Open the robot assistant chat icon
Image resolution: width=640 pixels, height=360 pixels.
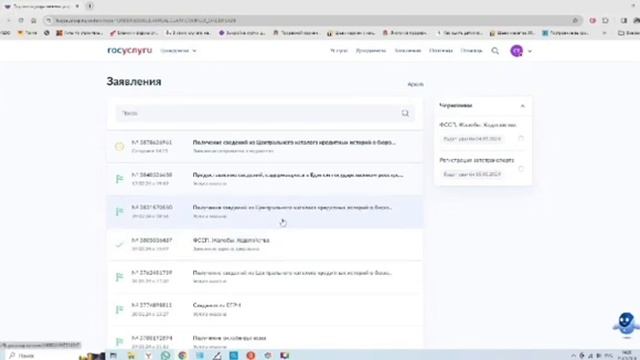click(626, 324)
